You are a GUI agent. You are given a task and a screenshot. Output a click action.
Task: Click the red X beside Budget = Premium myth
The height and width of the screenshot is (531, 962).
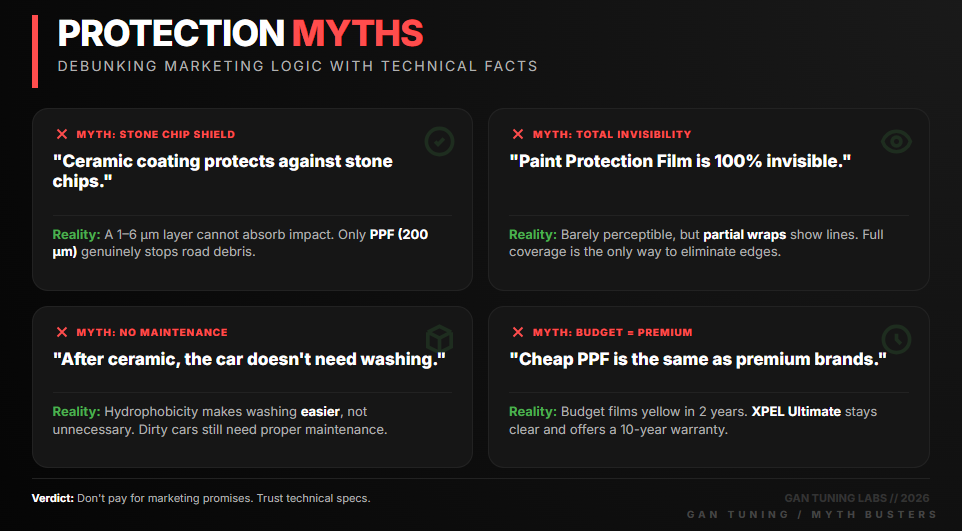pyautogui.click(x=518, y=332)
